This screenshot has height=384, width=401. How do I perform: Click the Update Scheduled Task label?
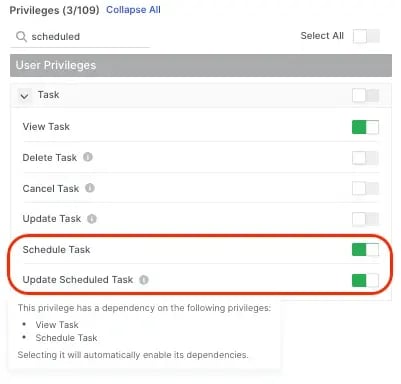coord(78,280)
